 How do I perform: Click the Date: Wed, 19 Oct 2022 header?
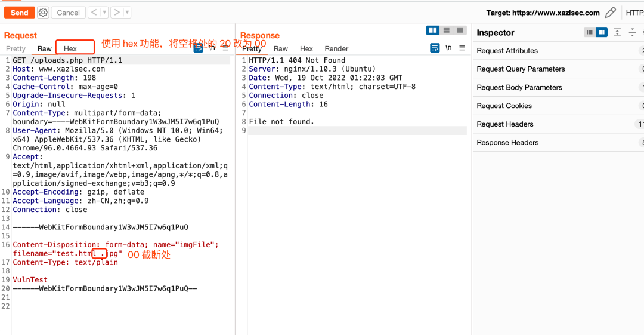[x=326, y=78]
